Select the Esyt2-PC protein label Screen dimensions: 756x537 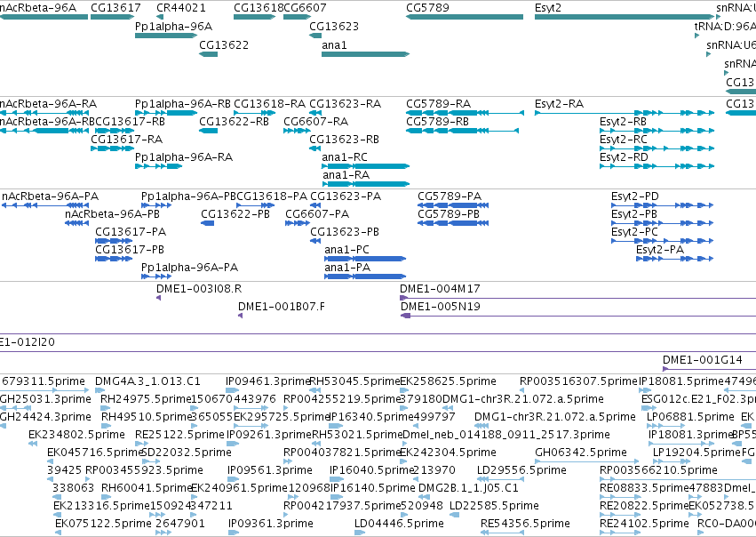click(634, 232)
